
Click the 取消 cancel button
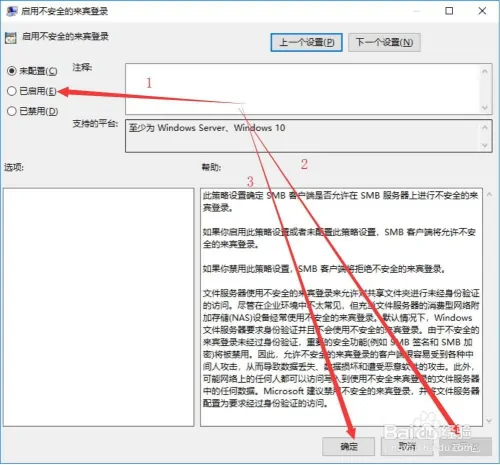click(407, 446)
